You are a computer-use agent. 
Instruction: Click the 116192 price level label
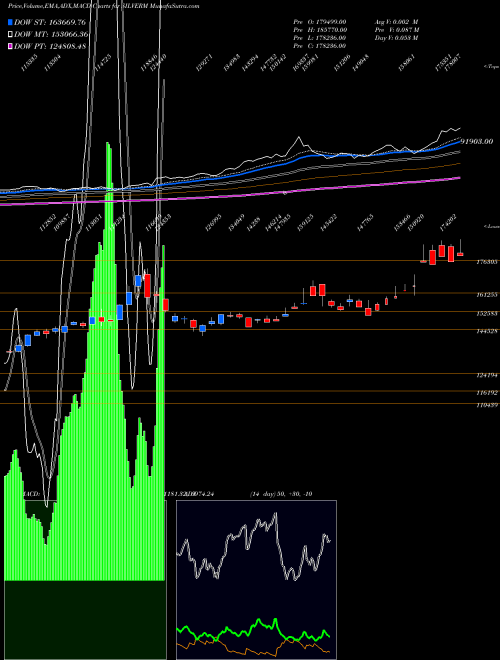point(487,393)
